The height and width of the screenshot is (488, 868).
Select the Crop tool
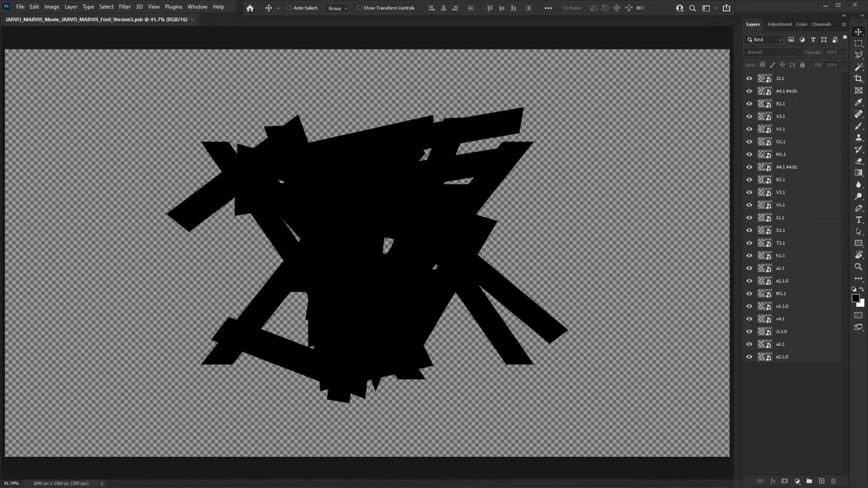coord(859,79)
